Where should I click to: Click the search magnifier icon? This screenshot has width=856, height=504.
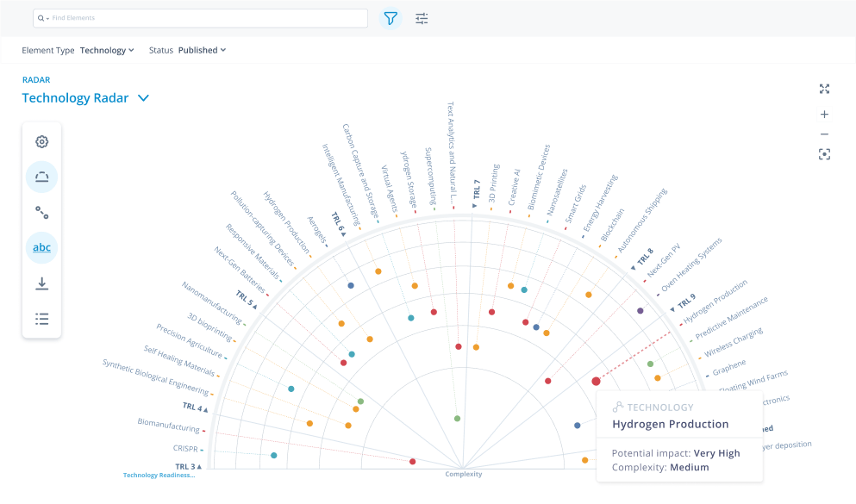click(41, 18)
